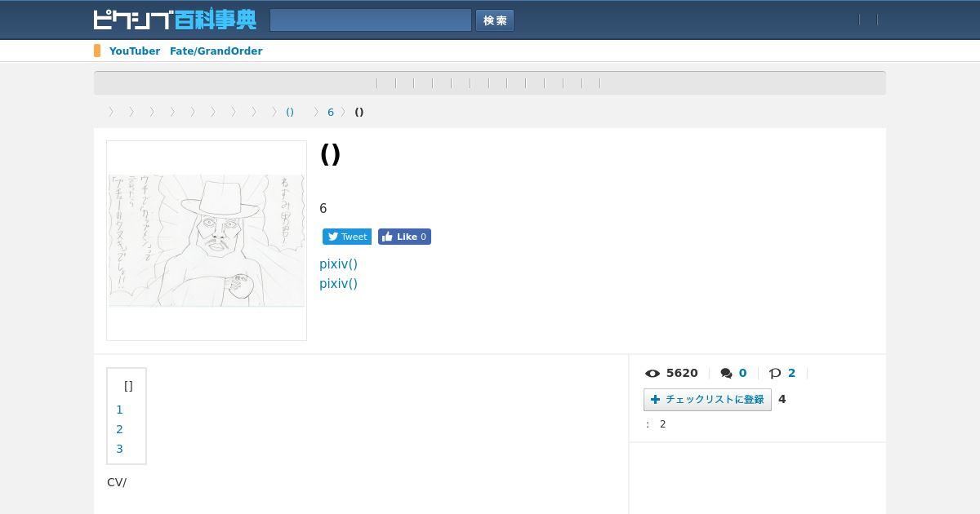Viewport: 980px width, 514px height.
Task: Jump to section 2 in table of contents
Action: click(x=119, y=429)
